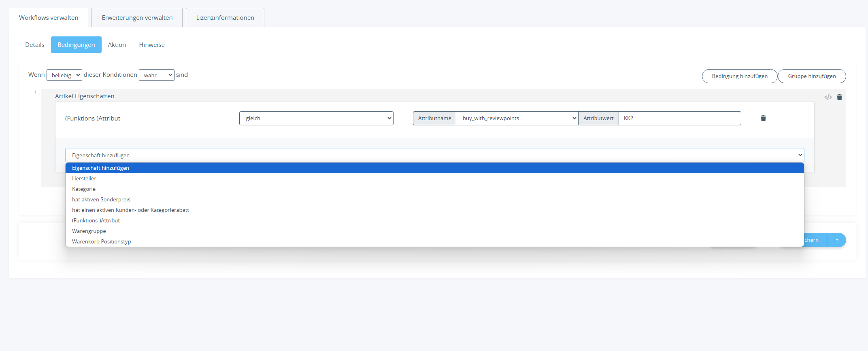Open the buy_with_reviewpoints attribute name dropdown
This screenshot has height=351, width=868.
coord(517,118)
